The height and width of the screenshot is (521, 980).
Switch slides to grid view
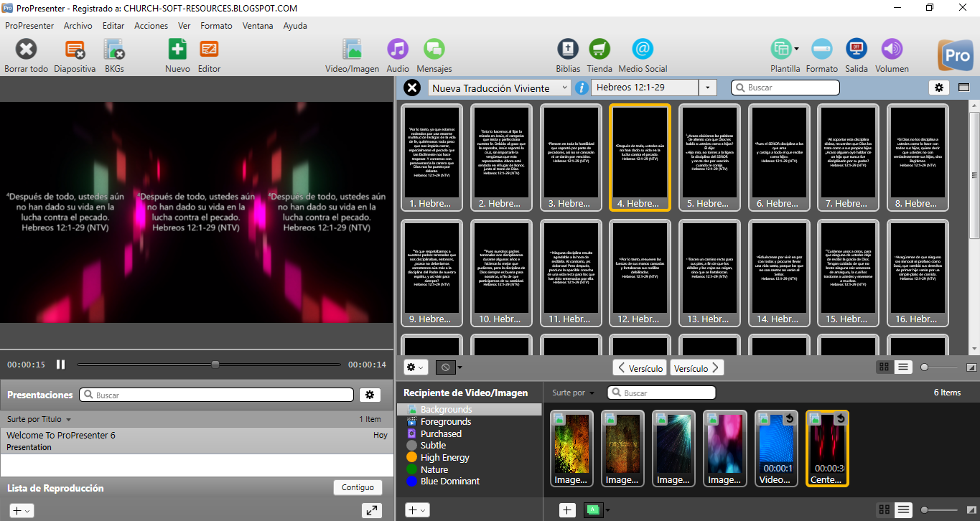[x=885, y=367]
